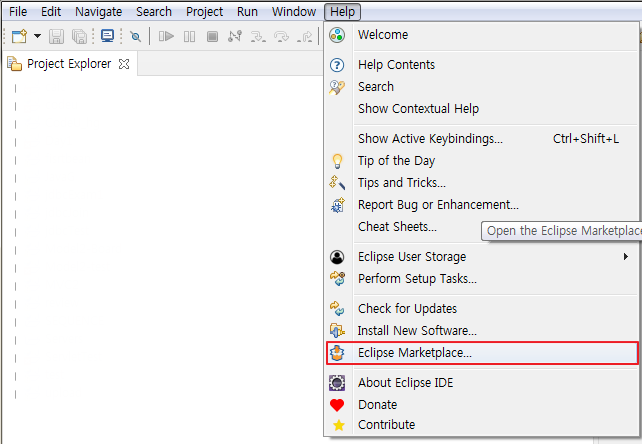Open Eclipse Marketplace from Help menu
The width and height of the screenshot is (642, 444).
[x=482, y=353]
